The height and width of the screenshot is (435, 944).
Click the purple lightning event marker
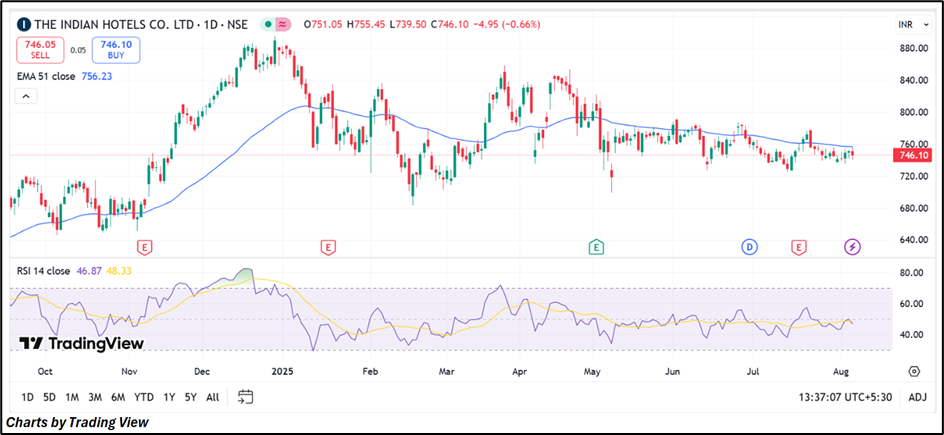pyautogui.click(x=852, y=246)
